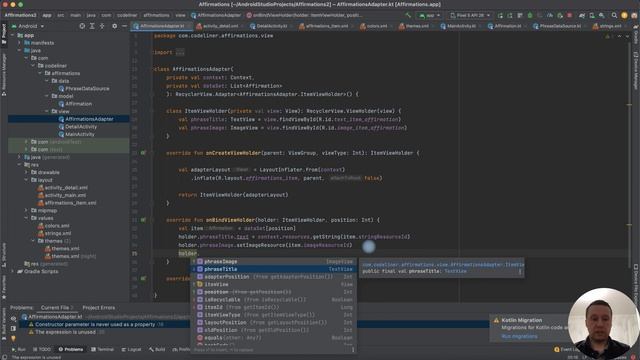Open the Project Errors tab
Viewport: 640px width, 360px height.
[98, 308]
